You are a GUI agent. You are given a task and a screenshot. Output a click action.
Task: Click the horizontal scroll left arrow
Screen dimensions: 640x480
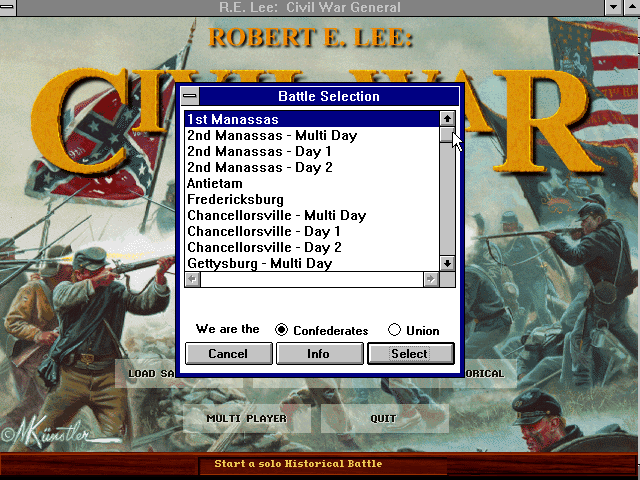193,280
